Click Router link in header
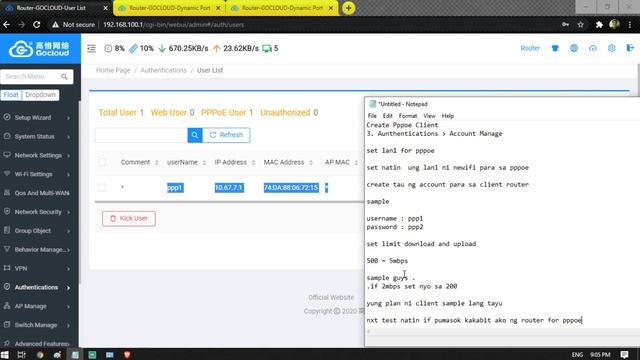The image size is (640, 360). pos(530,48)
